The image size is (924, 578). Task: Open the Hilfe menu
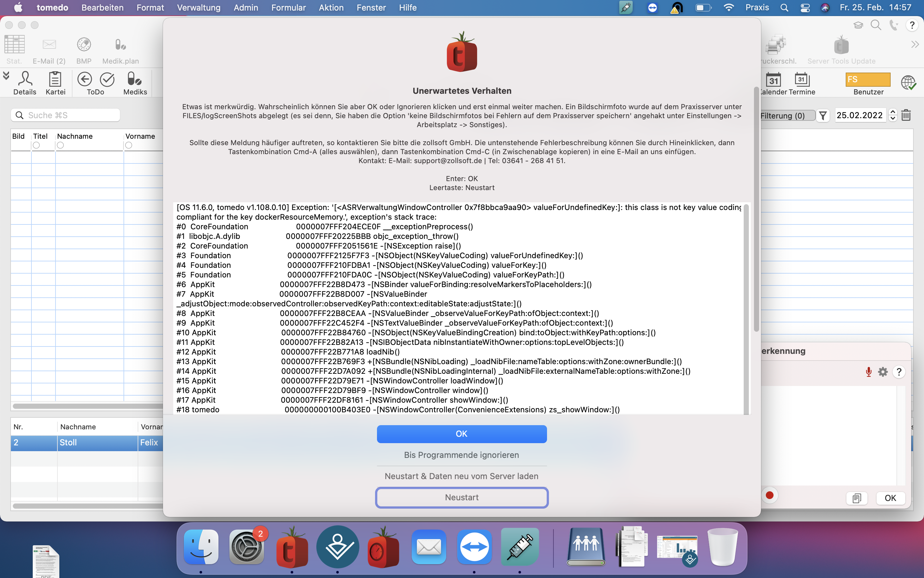(407, 8)
